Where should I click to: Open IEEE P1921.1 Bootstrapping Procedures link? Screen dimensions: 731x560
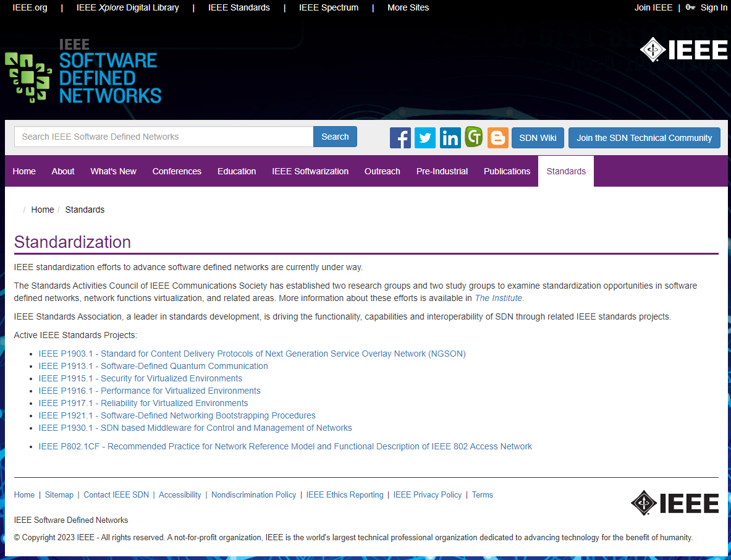pos(177,415)
